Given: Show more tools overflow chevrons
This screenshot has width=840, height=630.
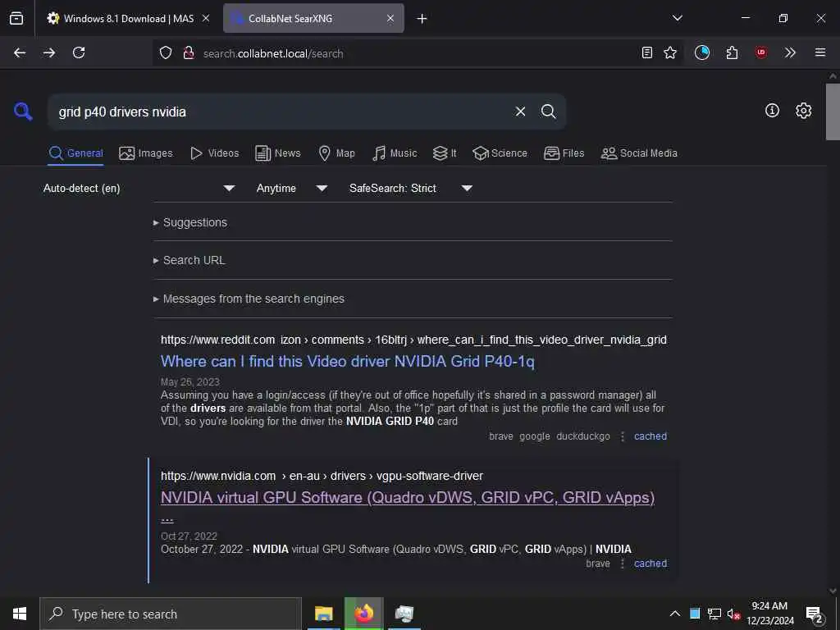Looking at the screenshot, I should [790, 52].
